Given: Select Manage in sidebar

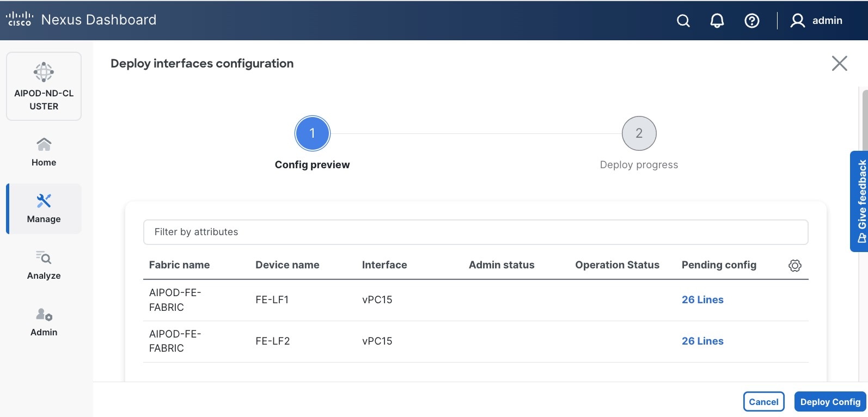Looking at the screenshot, I should (44, 208).
